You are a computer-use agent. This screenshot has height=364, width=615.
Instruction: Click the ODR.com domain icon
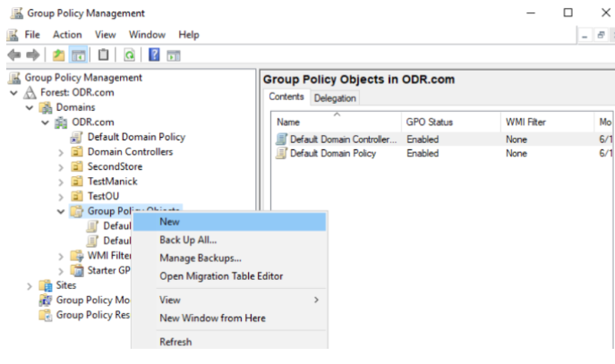coord(61,123)
